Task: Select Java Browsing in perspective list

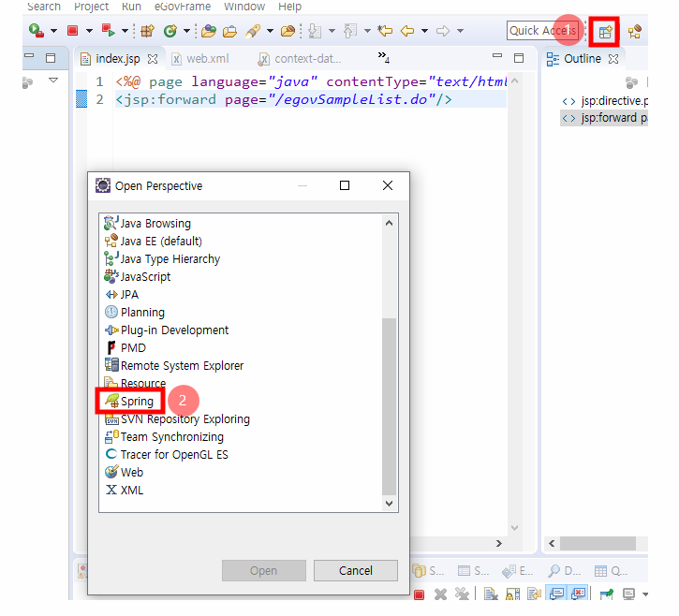Action: pyautogui.click(x=148, y=224)
